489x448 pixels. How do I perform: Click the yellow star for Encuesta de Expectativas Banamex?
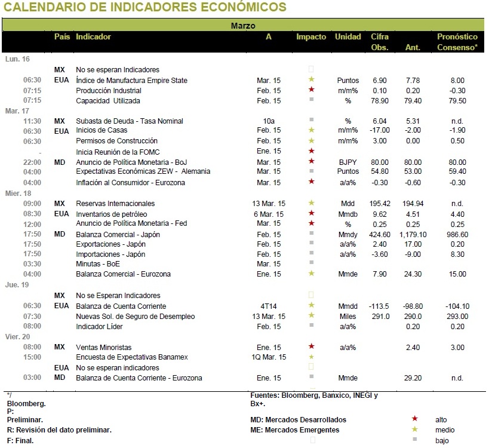(311, 357)
